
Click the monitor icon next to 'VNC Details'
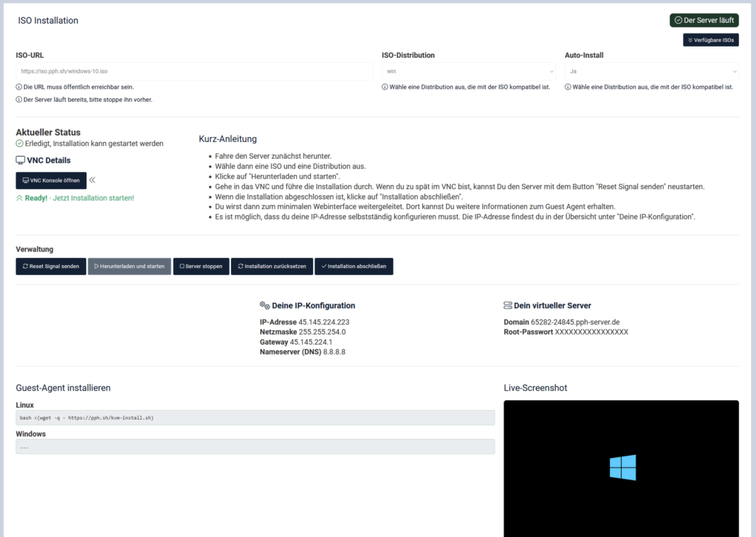pyautogui.click(x=20, y=160)
